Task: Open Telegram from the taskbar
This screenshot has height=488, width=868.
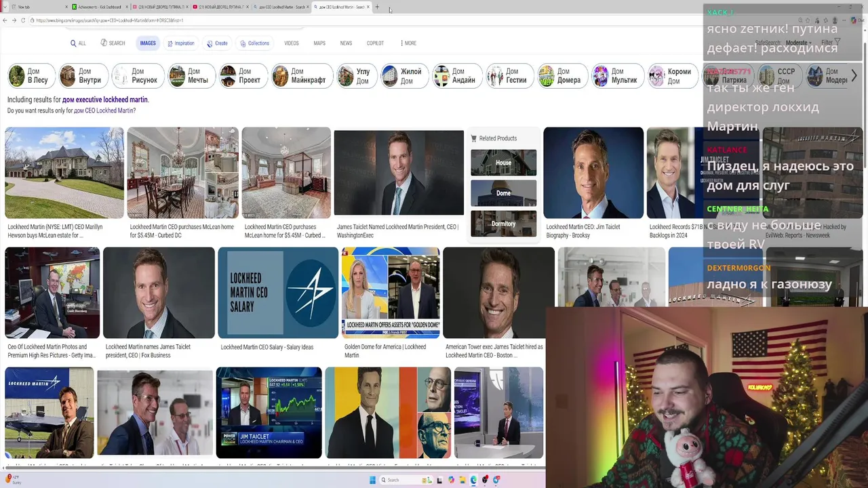Action: 496,480
